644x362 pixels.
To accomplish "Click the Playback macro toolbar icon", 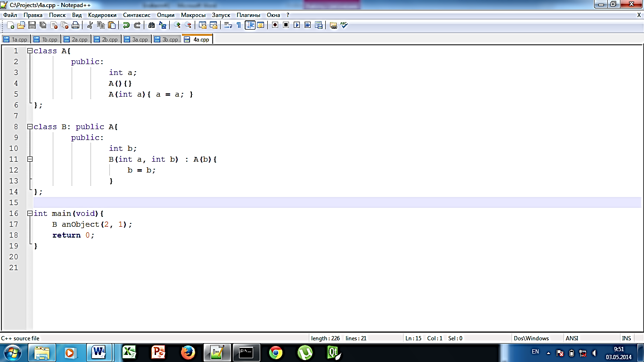I will [297, 25].
